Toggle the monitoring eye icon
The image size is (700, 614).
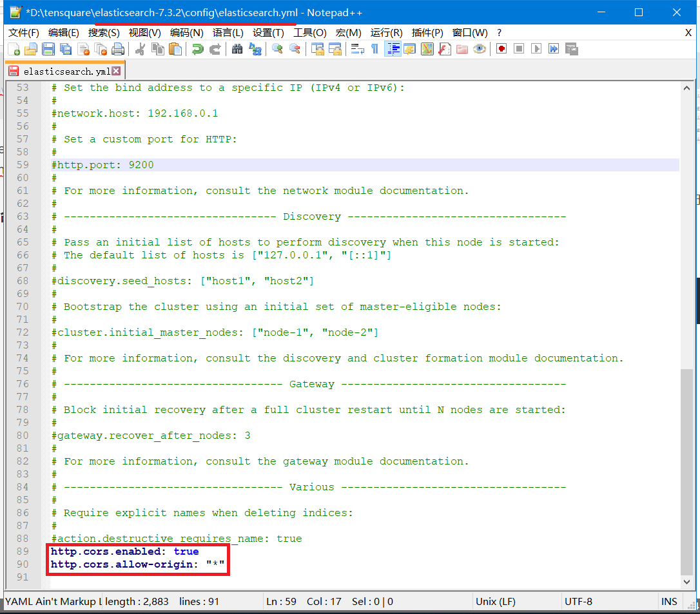pyautogui.click(x=480, y=49)
